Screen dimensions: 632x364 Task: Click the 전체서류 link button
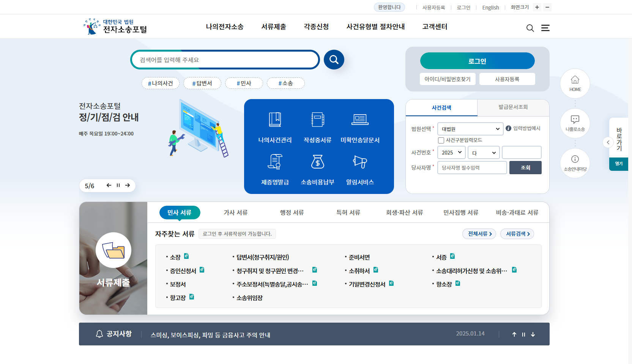pyautogui.click(x=479, y=234)
